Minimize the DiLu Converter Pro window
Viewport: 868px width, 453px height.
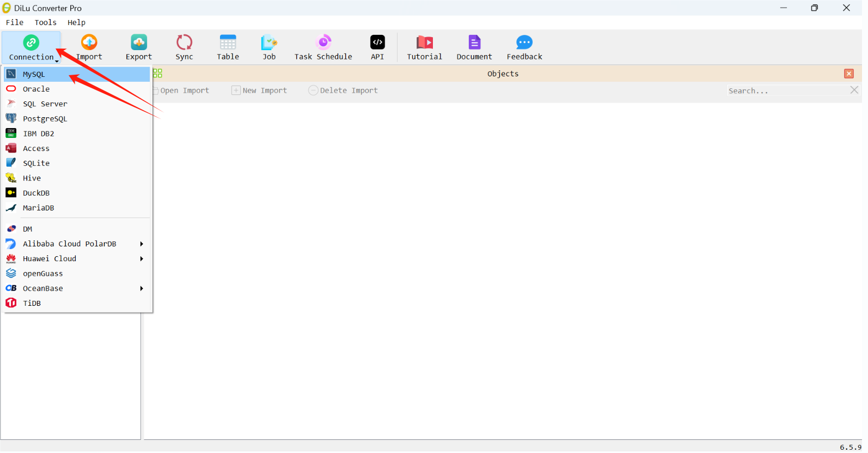[784, 8]
